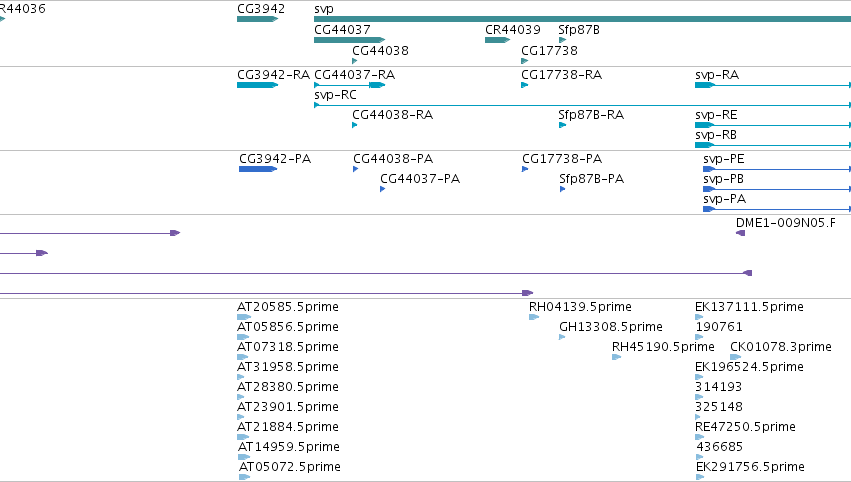
Task: Click EST AT21884.5prime
Action: (288, 428)
